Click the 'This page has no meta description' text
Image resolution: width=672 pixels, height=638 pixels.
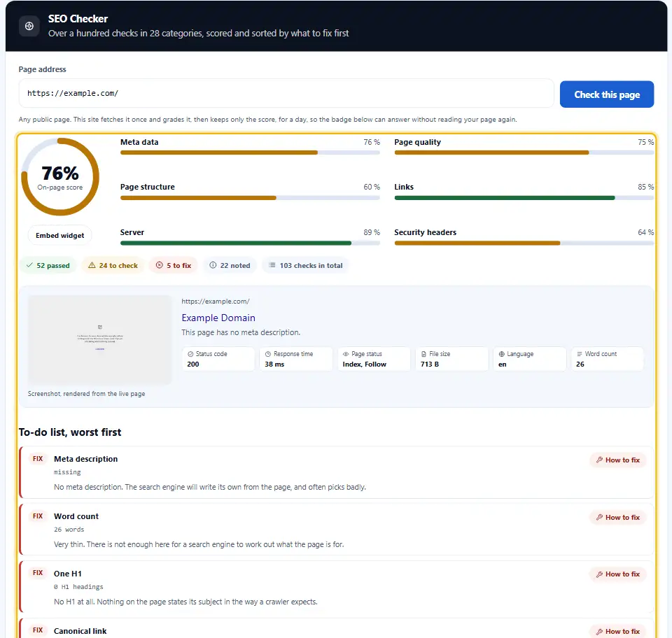click(x=241, y=332)
